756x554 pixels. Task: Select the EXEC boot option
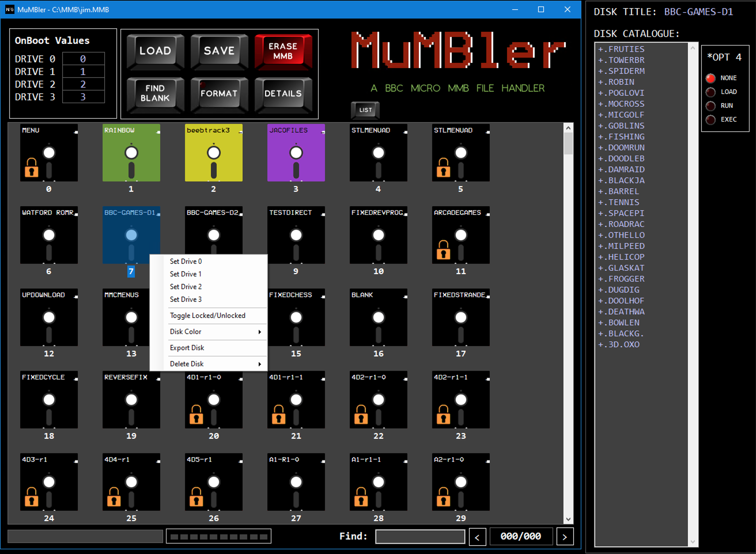[x=710, y=120]
